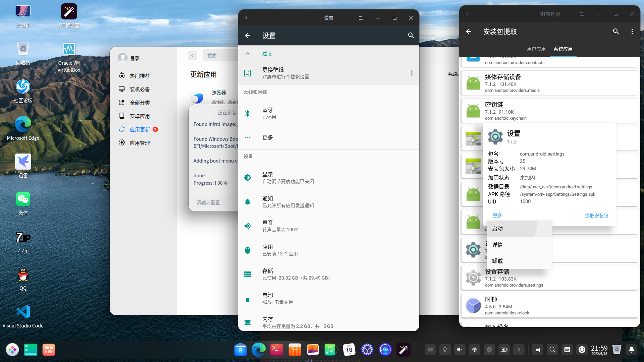
Task: Click the 请输入配置 input field
Action: point(209,202)
